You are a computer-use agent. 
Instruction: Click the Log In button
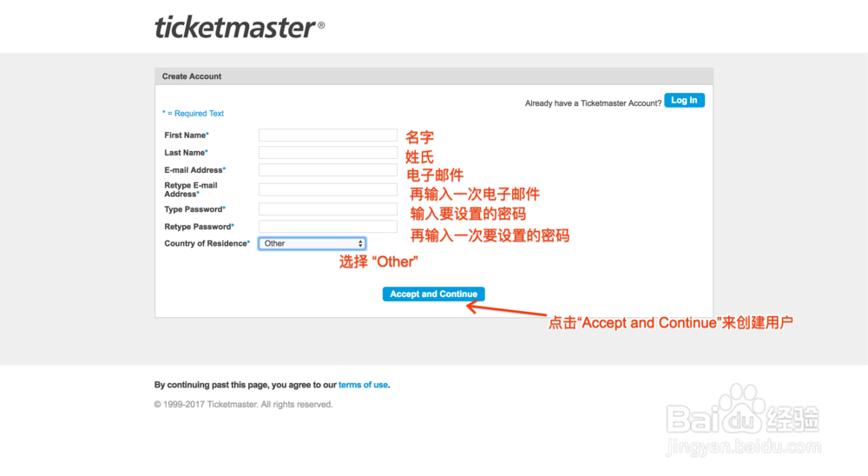tap(684, 100)
